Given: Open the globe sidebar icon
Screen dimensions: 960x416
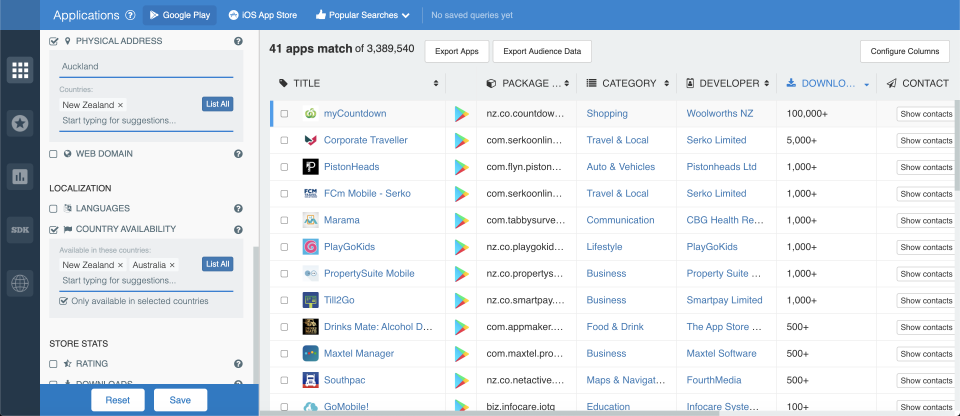Looking at the screenshot, I should pos(20,283).
